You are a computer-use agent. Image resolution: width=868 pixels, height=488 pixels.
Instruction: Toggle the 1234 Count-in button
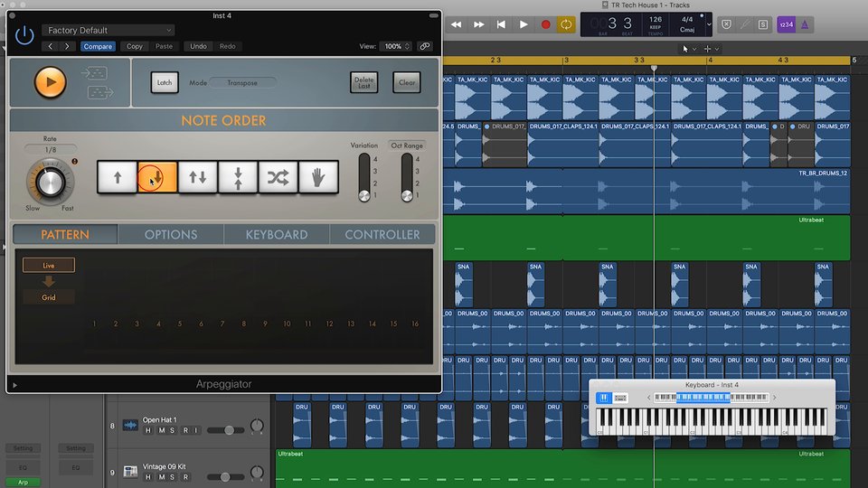pyautogui.click(x=786, y=24)
